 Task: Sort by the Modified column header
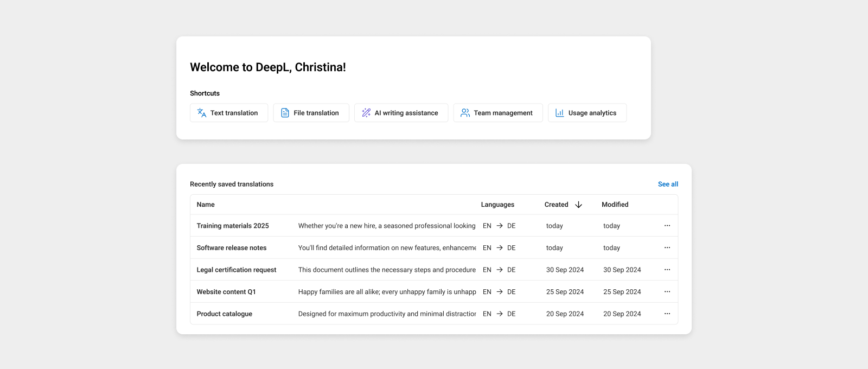[x=615, y=205]
